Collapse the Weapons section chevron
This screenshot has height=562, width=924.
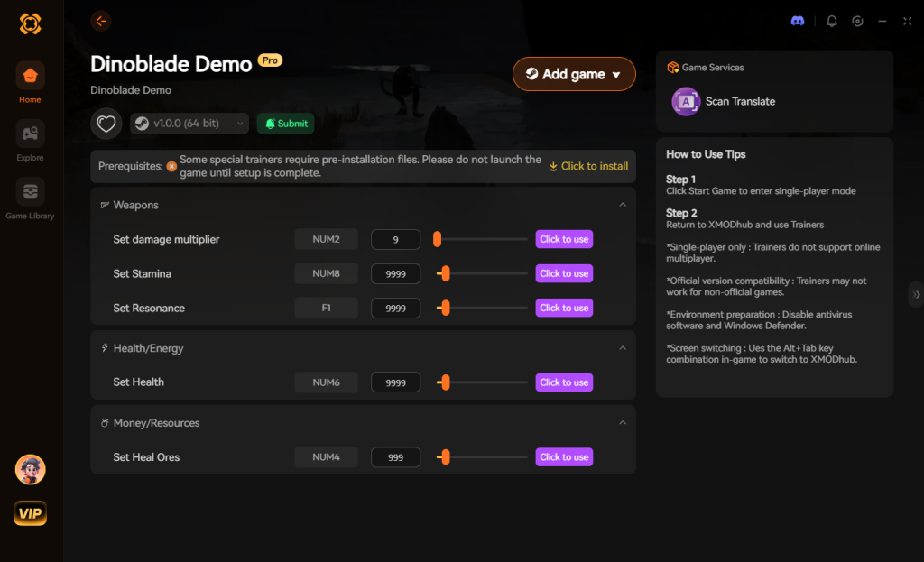point(623,205)
